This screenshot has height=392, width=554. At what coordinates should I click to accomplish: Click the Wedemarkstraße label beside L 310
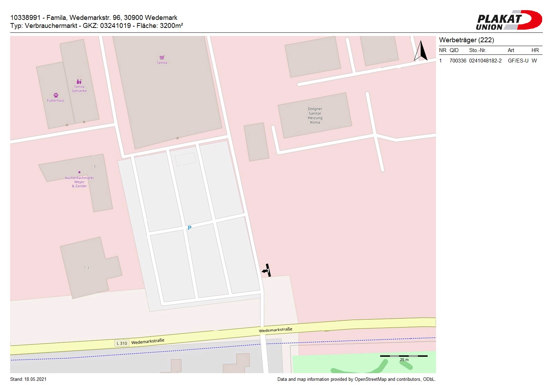pos(148,341)
